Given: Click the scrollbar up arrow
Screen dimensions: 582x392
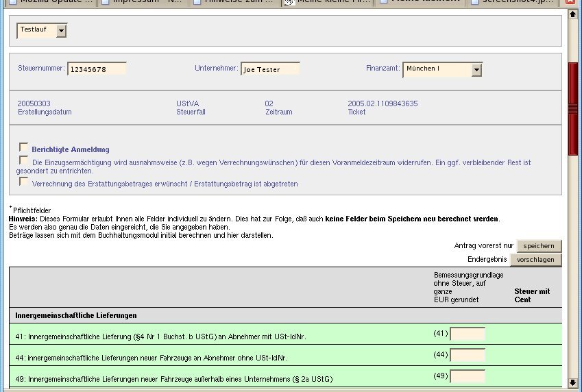Looking at the screenshot, I should coord(572,14).
